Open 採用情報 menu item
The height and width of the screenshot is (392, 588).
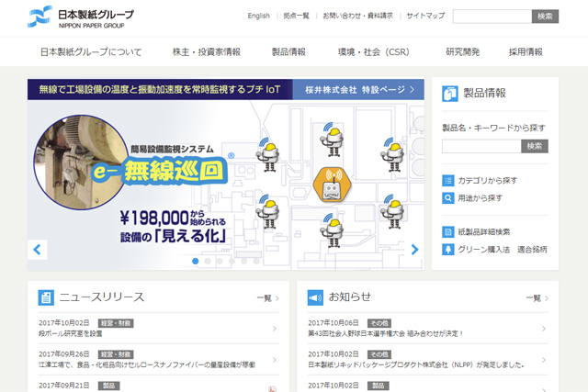(x=526, y=52)
